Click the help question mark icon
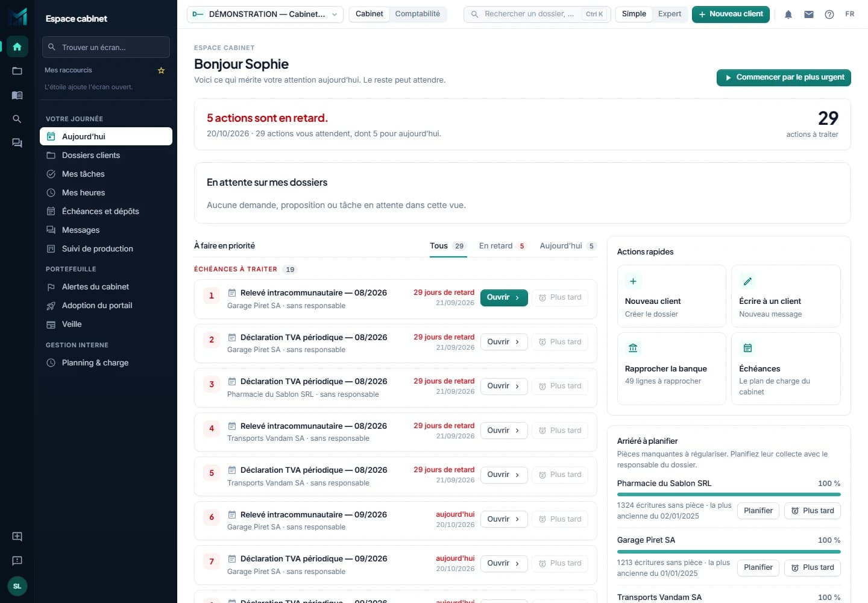 [829, 14]
